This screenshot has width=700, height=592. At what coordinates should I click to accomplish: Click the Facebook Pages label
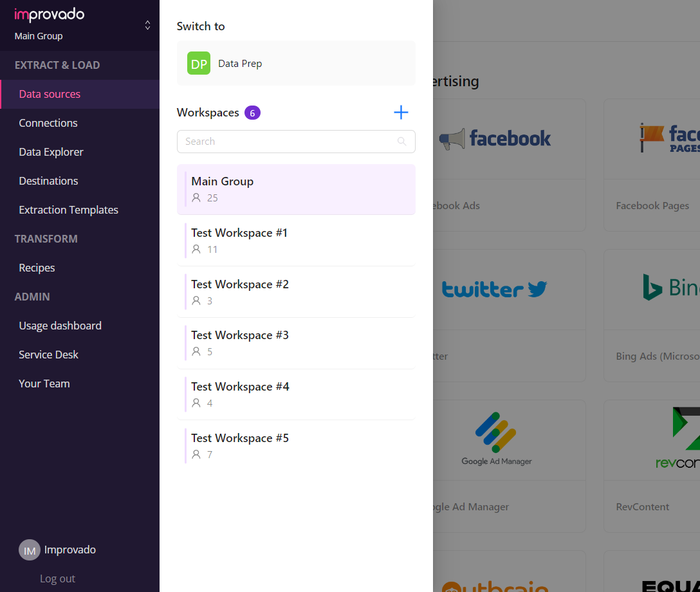pyautogui.click(x=652, y=206)
